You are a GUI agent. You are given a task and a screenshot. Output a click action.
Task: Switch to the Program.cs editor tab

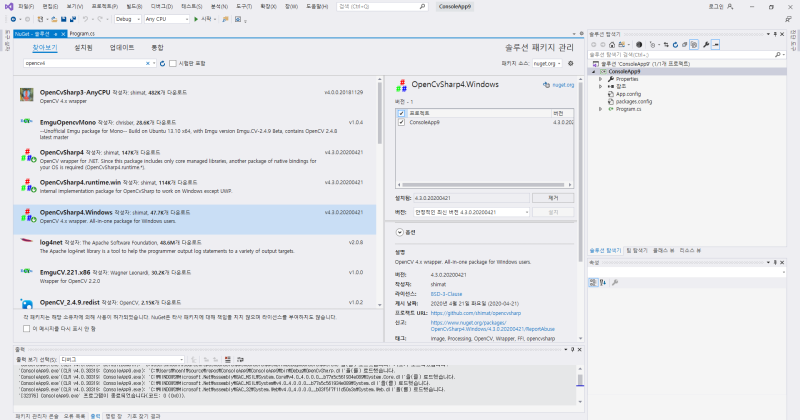coord(82,34)
